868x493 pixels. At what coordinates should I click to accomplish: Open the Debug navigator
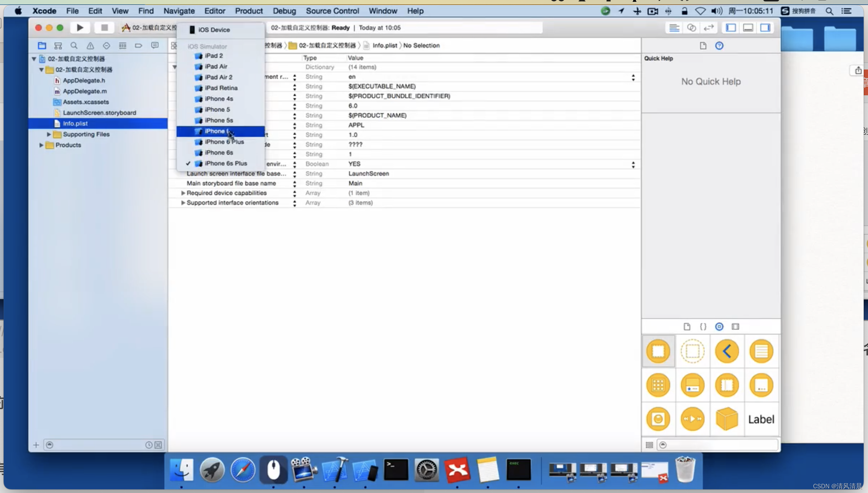[x=123, y=46]
